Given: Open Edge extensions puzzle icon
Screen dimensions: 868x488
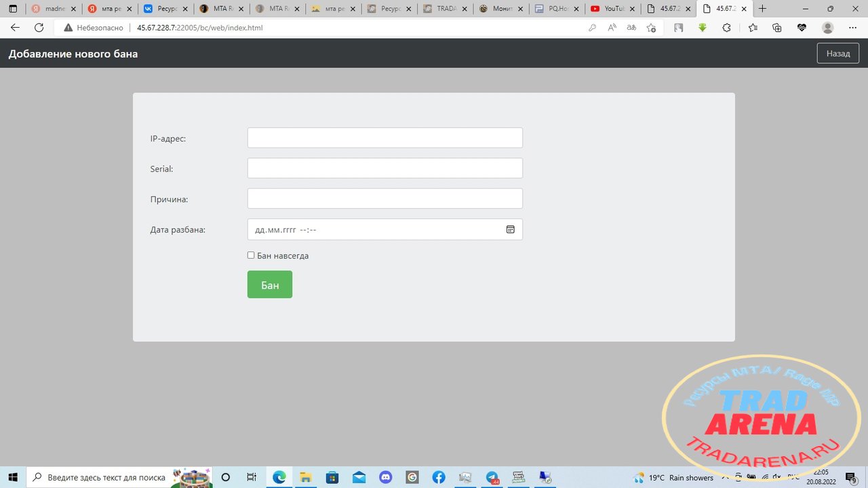Looking at the screenshot, I should tap(726, 28).
